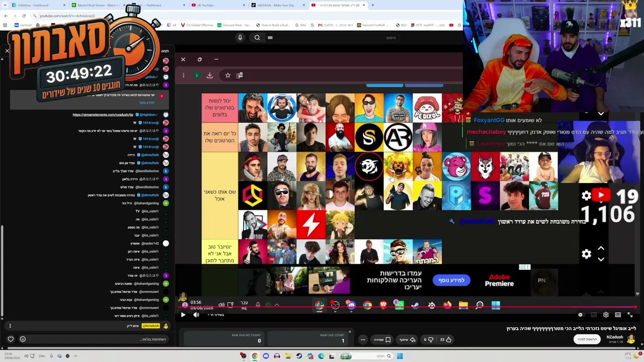Click the Adobe Premiere ad learn more button

pyautogui.click(x=451, y=280)
